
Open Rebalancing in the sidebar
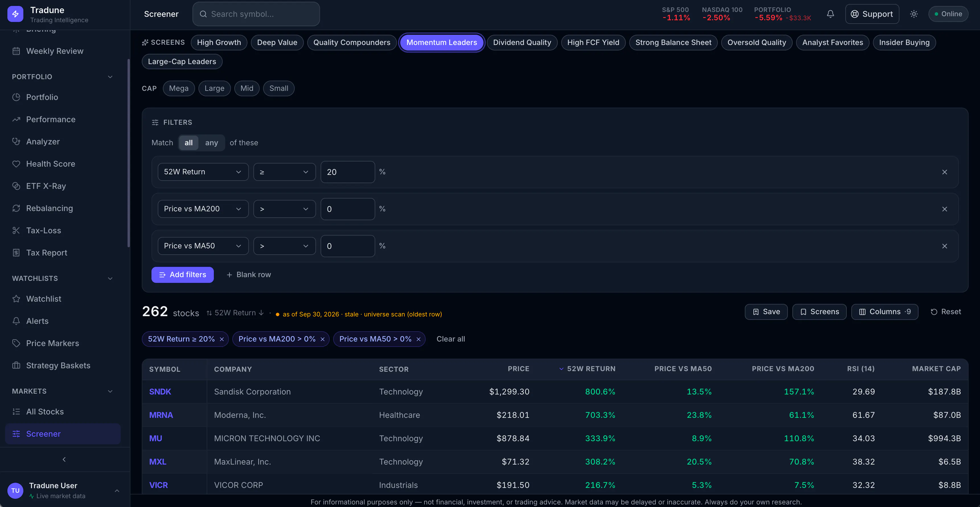click(x=63, y=208)
